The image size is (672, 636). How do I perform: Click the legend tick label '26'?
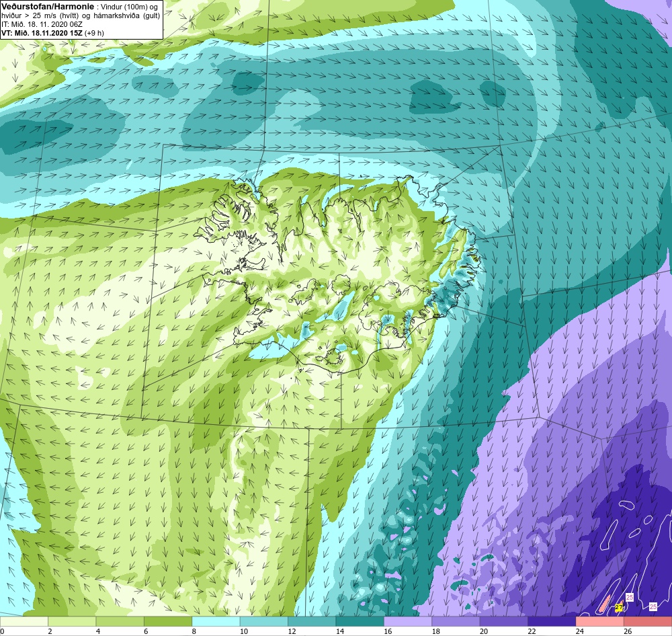pyautogui.click(x=628, y=631)
